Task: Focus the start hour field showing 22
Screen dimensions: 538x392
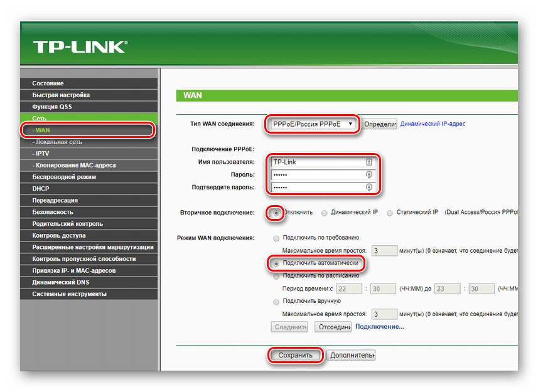Action: coord(349,289)
